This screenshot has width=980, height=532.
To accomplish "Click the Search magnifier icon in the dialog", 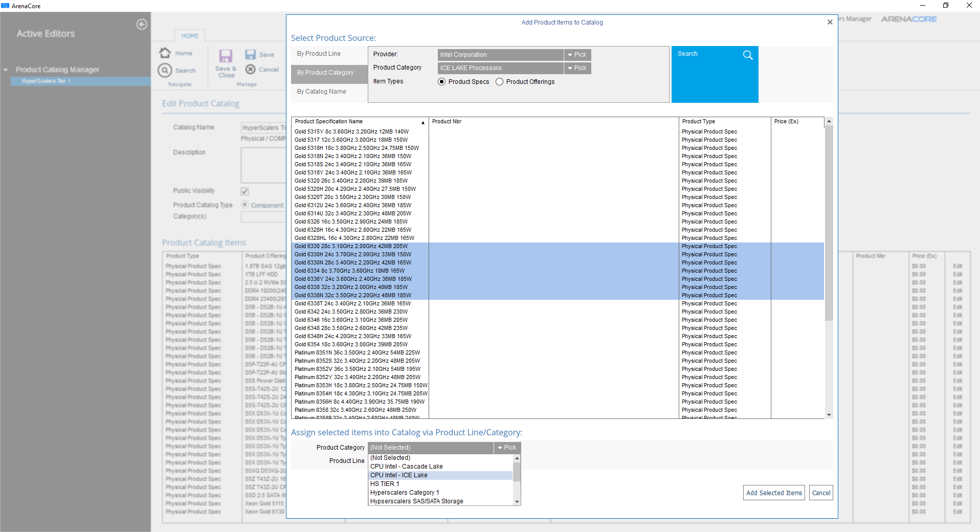I will (748, 55).
